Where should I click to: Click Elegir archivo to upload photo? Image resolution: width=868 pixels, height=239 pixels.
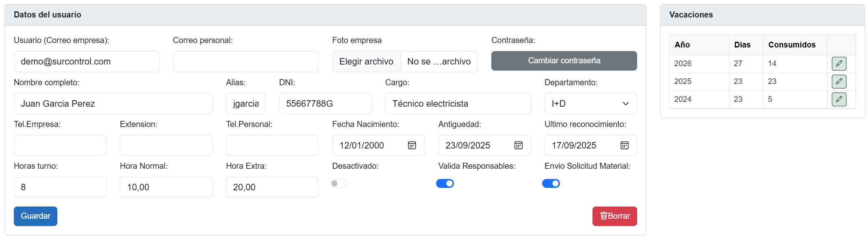pos(366,62)
